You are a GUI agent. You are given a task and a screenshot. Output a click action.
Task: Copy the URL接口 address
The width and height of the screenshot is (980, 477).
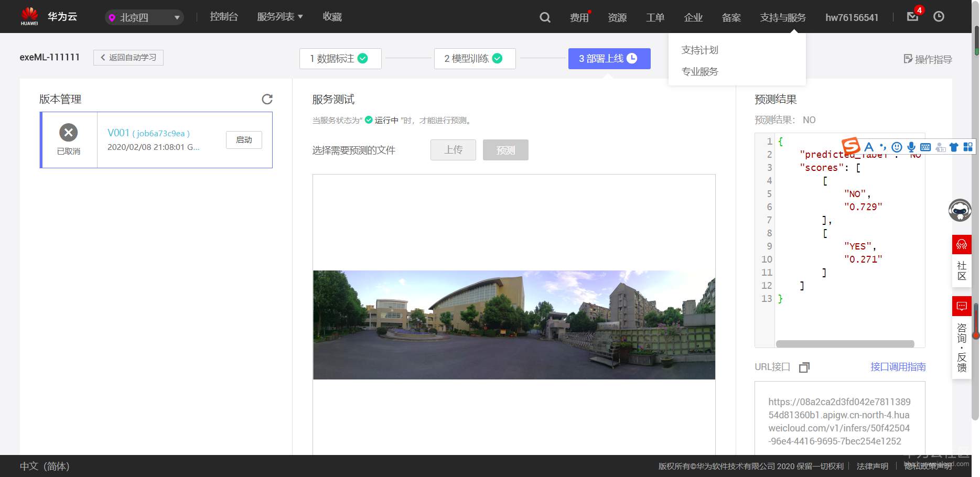coord(804,367)
